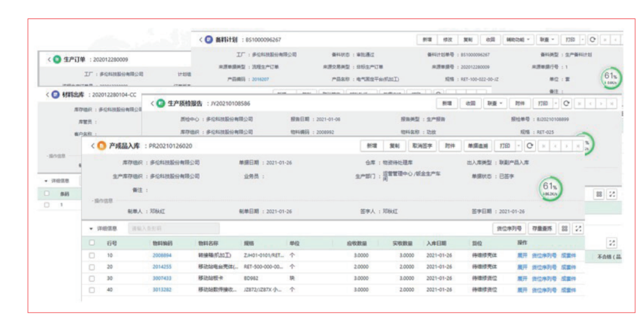Go to first record in 生产质检报告 window
Screen dimensions: 644x327
pos(580,104)
